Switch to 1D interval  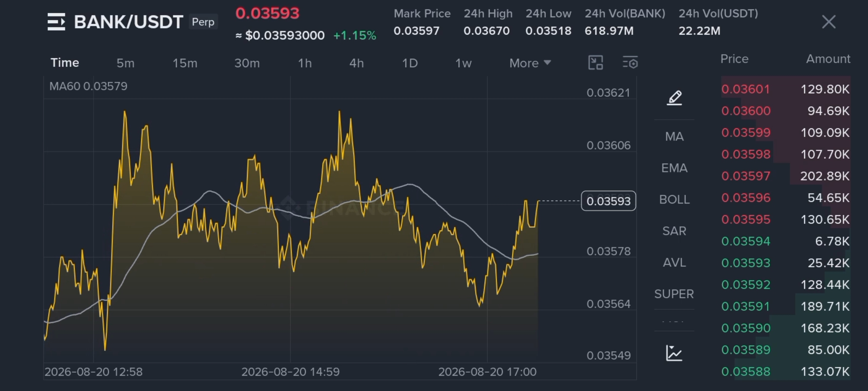410,63
